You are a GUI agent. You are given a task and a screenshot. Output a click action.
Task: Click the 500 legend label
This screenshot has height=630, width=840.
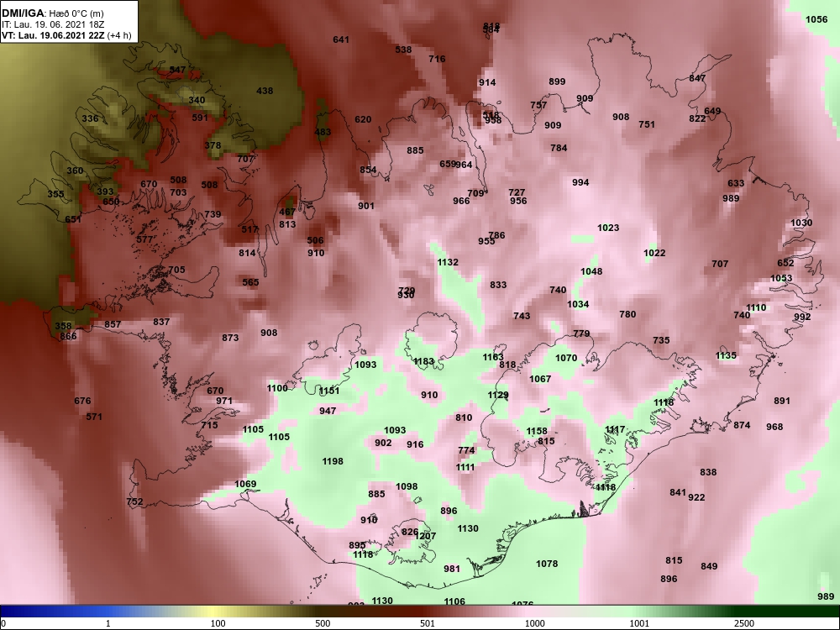[x=323, y=623]
